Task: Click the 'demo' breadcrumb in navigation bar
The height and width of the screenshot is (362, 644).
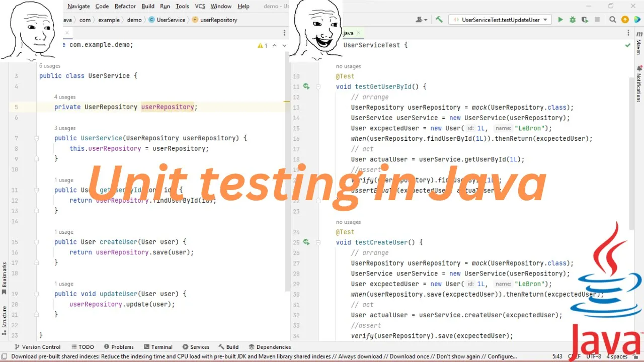Action: point(134,20)
